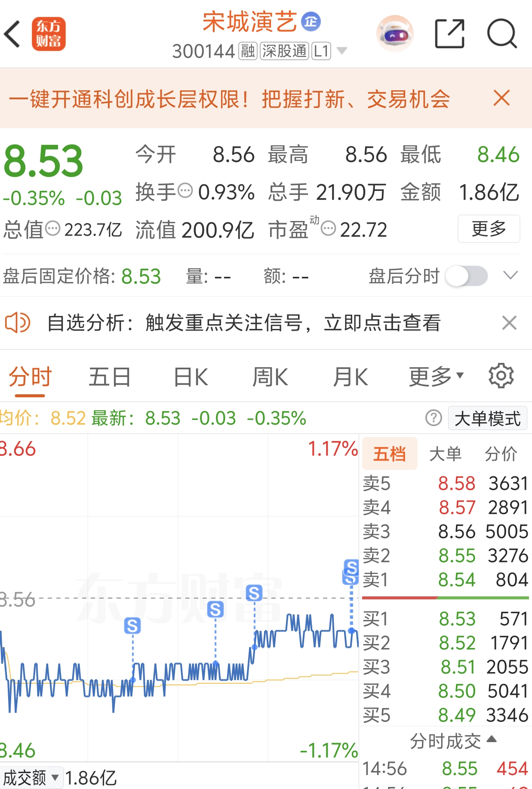Tap the 买2 row at 8.52
532x789 pixels.
pyautogui.click(x=445, y=643)
